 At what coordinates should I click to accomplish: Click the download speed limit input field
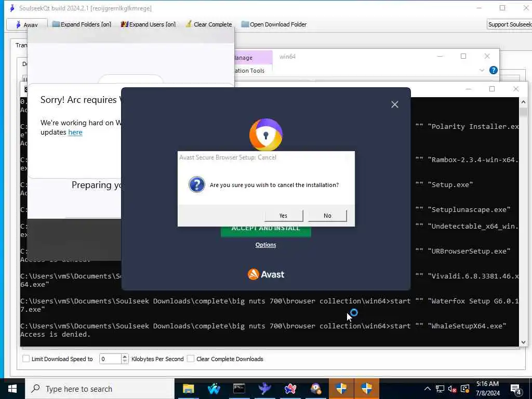[110, 358]
